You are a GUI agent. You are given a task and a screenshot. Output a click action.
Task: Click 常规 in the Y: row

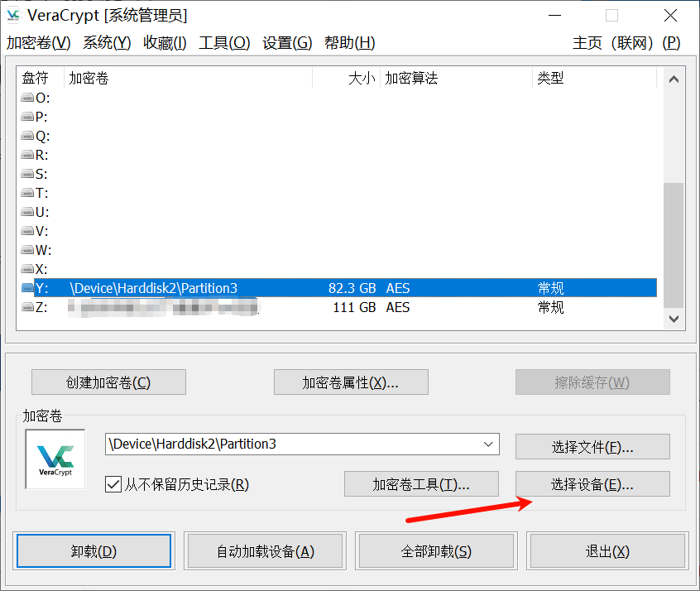click(550, 288)
